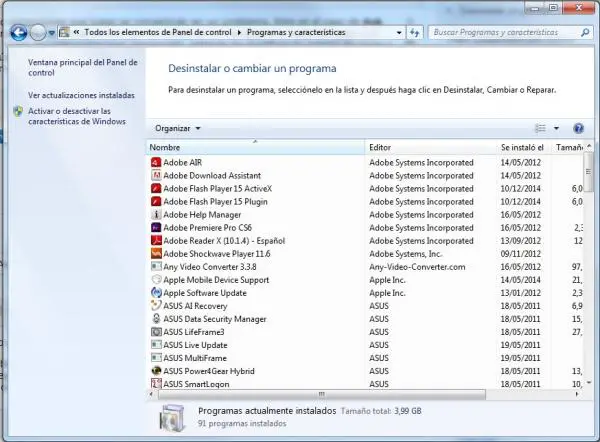Screen dimensions: 600x442
Task: Click the 91 programas instalados status text
Action: click(x=242, y=423)
